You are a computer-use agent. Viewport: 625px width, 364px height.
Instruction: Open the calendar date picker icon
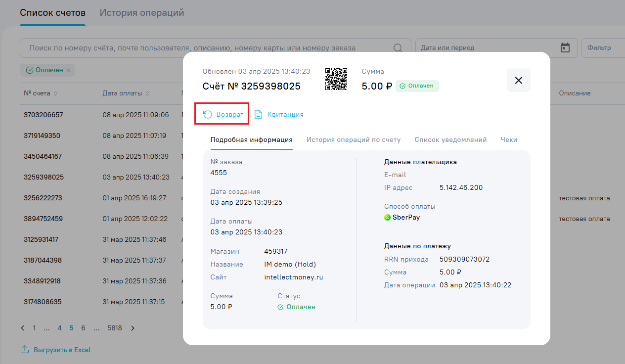pyautogui.click(x=565, y=48)
